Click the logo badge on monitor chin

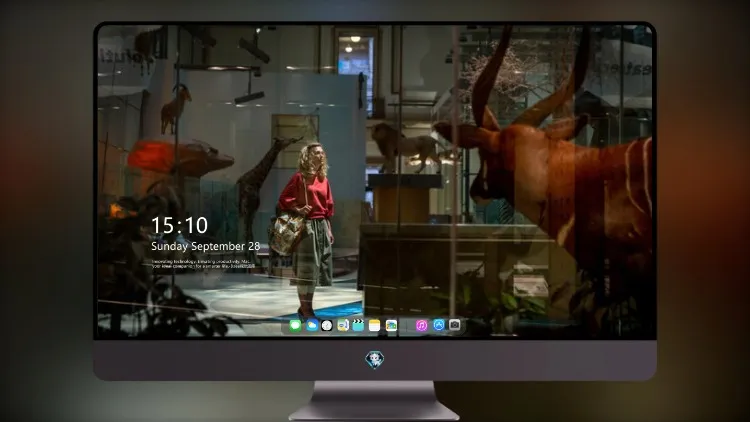(x=375, y=360)
